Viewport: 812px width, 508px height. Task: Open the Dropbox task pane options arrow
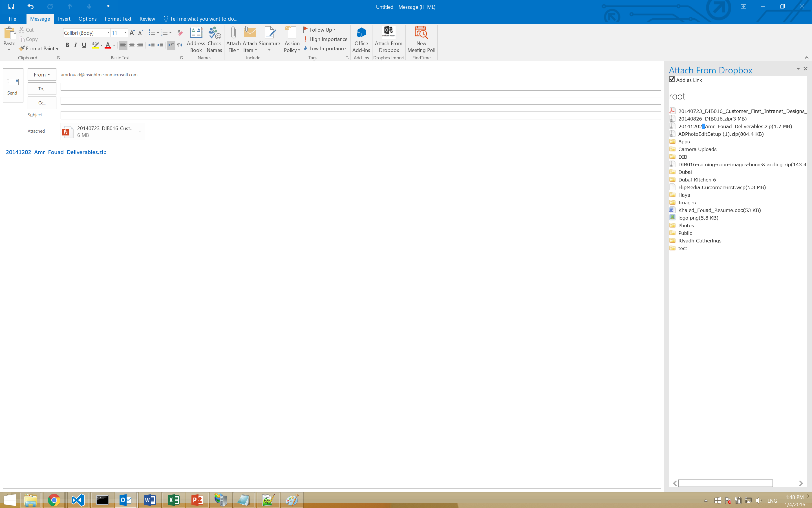798,69
